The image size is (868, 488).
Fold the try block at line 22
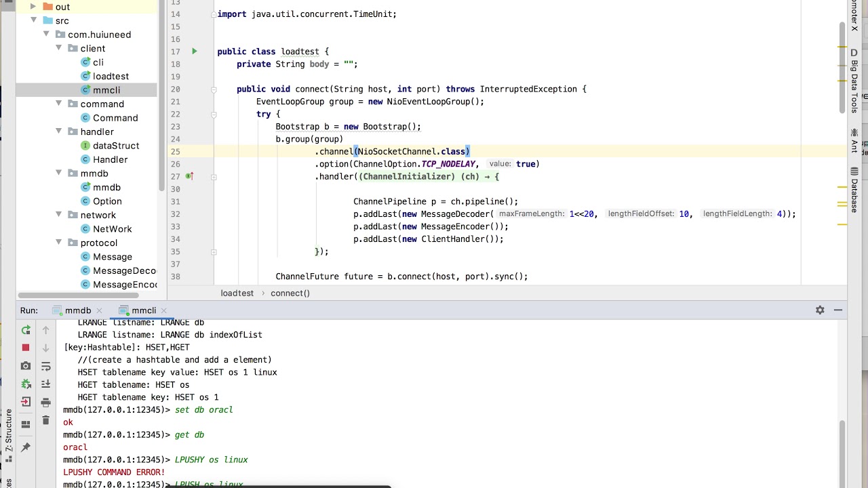click(213, 115)
